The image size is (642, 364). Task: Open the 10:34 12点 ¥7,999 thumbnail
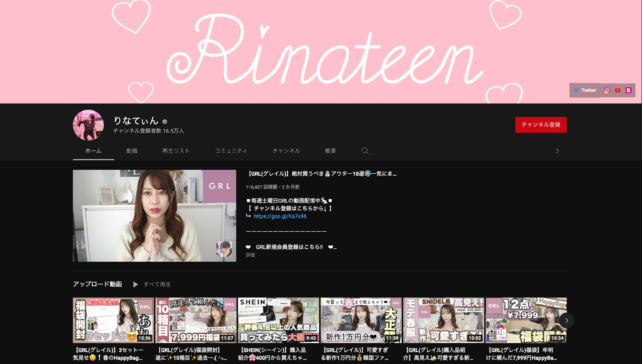[x=526, y=320]
